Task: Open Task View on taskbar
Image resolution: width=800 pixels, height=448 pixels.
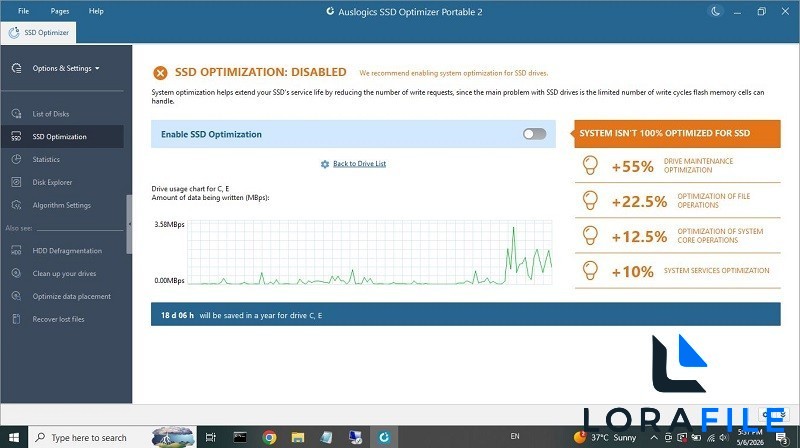Action: point(210,437)
